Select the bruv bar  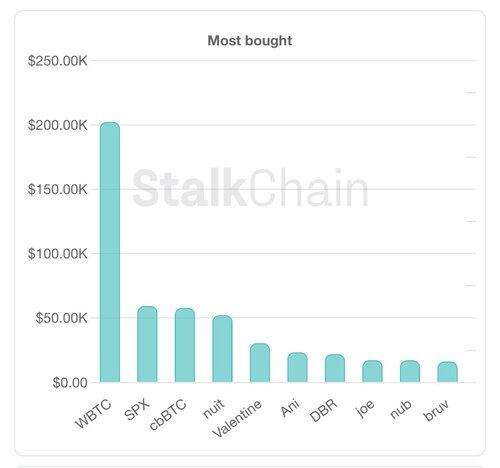(x=447, y=372)
